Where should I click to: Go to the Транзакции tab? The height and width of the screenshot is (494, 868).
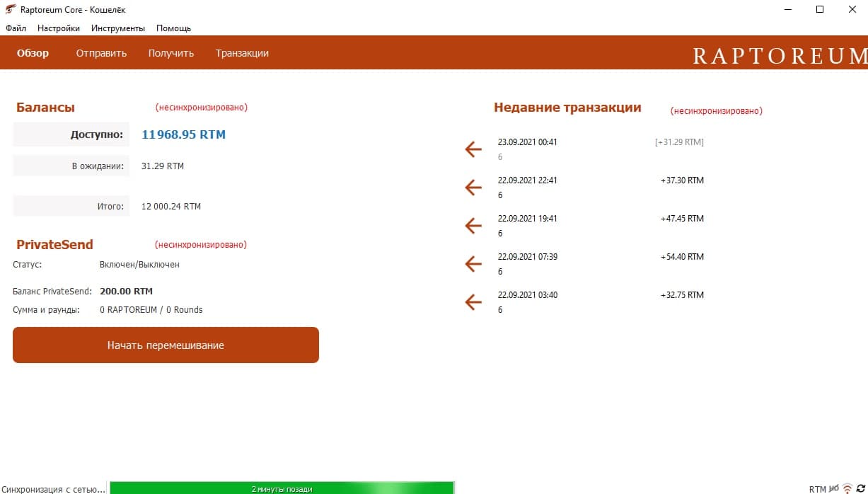pos(242,53)
